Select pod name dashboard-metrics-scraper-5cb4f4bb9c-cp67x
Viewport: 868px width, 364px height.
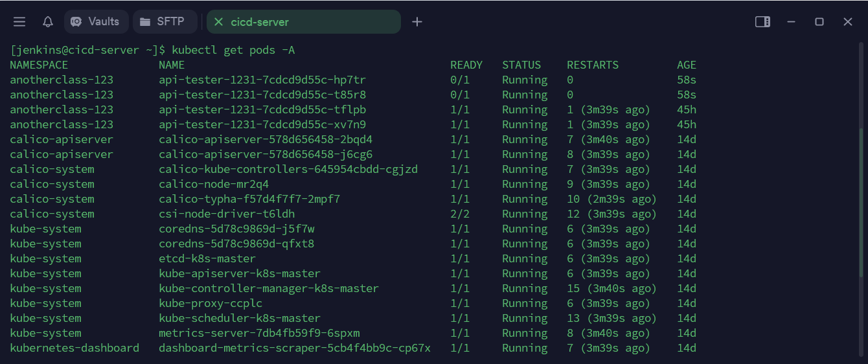coord(295,348)
